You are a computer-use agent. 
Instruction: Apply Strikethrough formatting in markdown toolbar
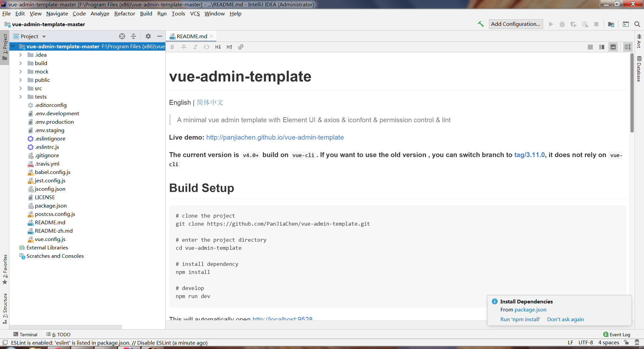pos(184,47)
